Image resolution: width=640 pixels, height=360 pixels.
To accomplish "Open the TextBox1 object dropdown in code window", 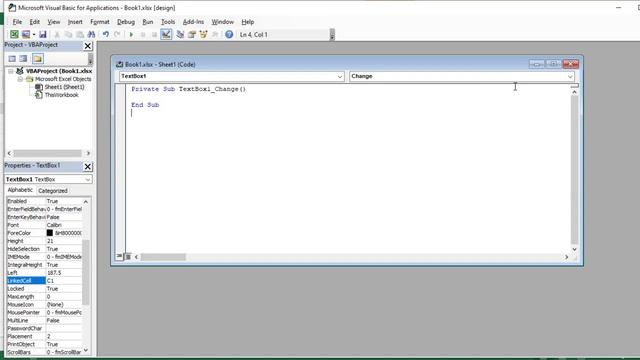I will (x=340, y=76).
